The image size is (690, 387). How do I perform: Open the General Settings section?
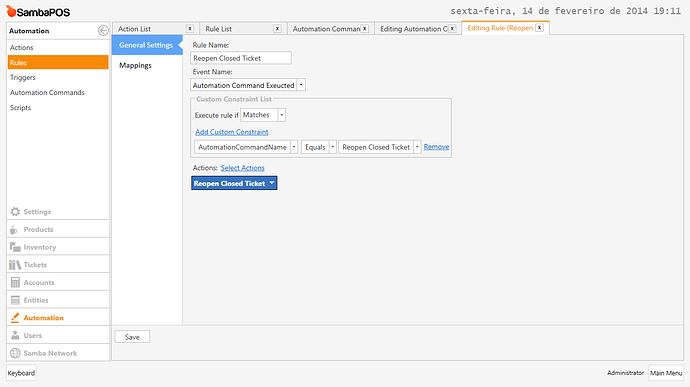[x=147, y=45]
